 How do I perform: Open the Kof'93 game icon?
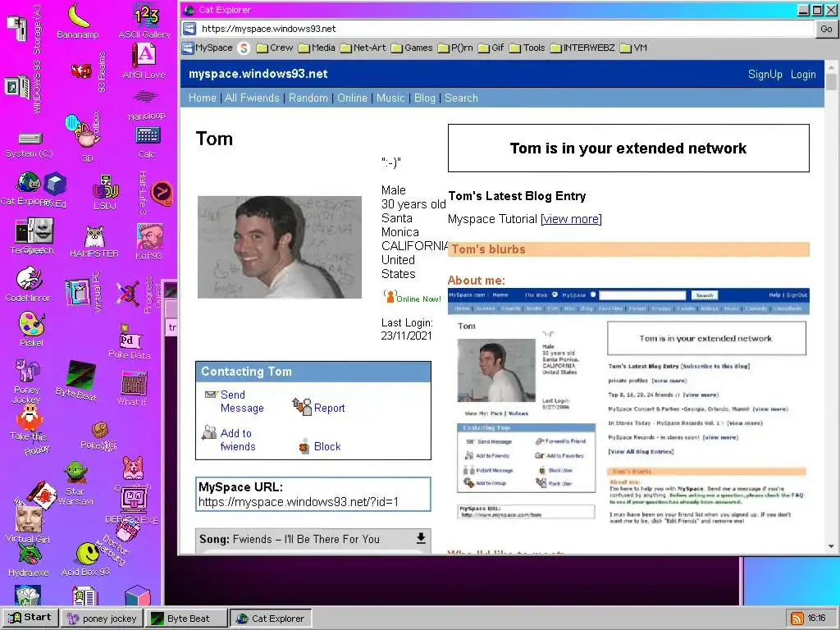(x=149, y=241)
